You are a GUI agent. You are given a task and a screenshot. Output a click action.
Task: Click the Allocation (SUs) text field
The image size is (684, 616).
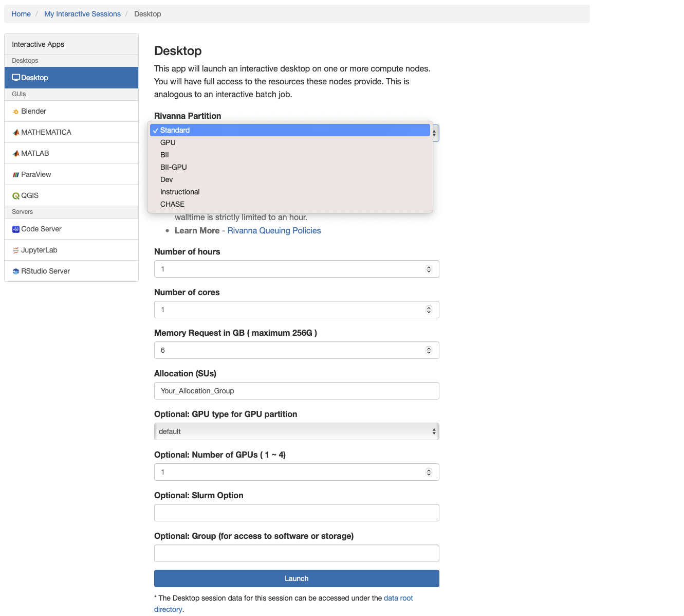297,391
